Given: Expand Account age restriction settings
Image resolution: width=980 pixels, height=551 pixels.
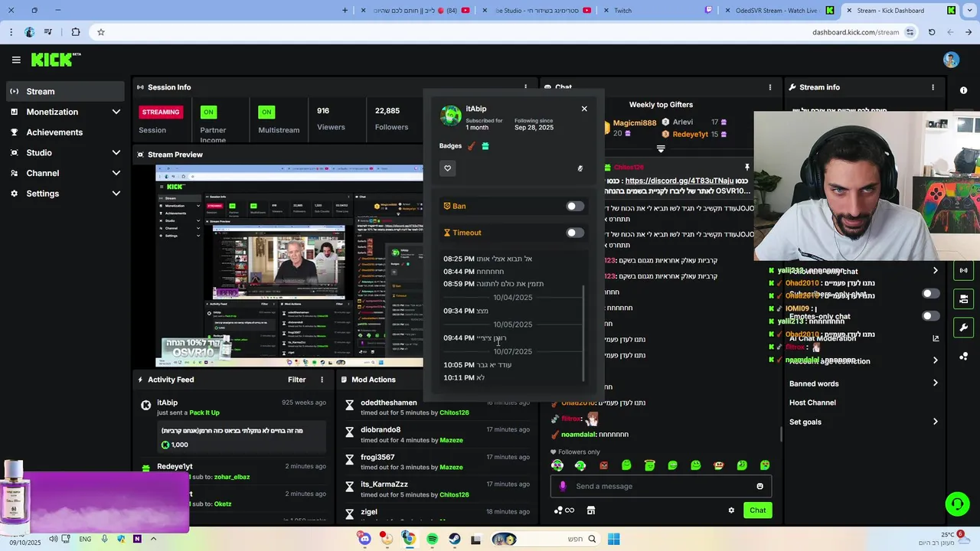Looking at the screenshot, I should [935, 360].
